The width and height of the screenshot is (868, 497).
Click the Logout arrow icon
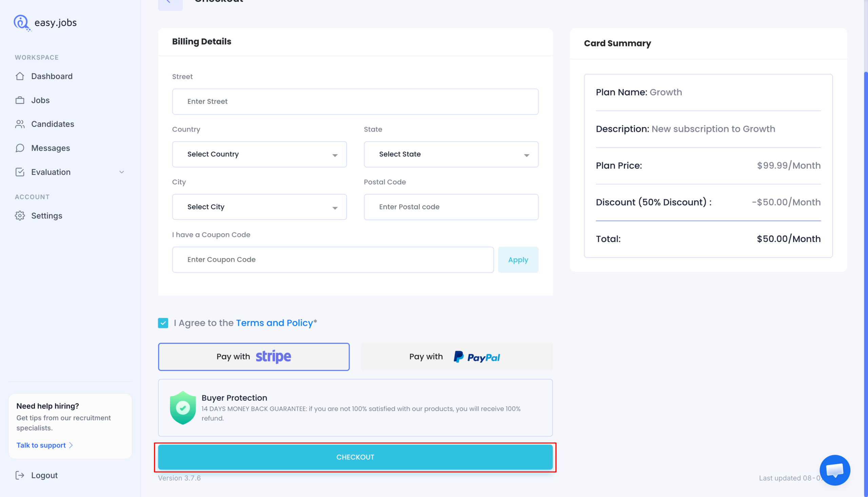coord(20,475)
